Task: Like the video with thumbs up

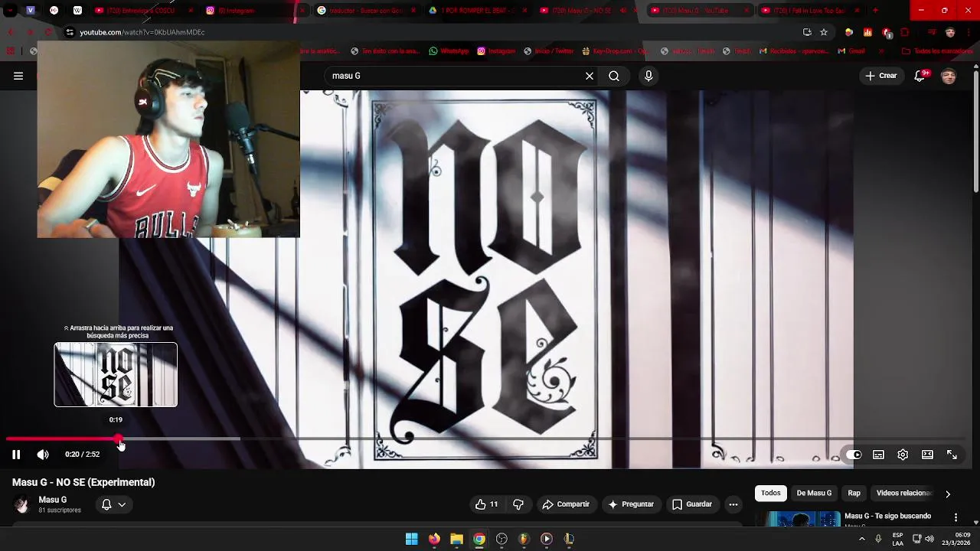Action: 487,504
